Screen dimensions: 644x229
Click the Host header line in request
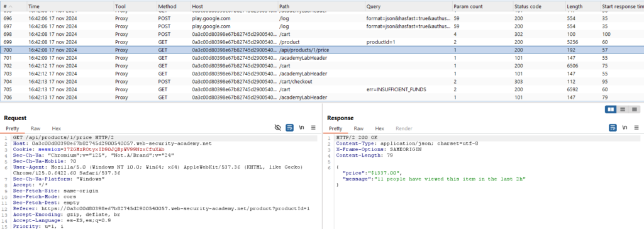point(112,143)
